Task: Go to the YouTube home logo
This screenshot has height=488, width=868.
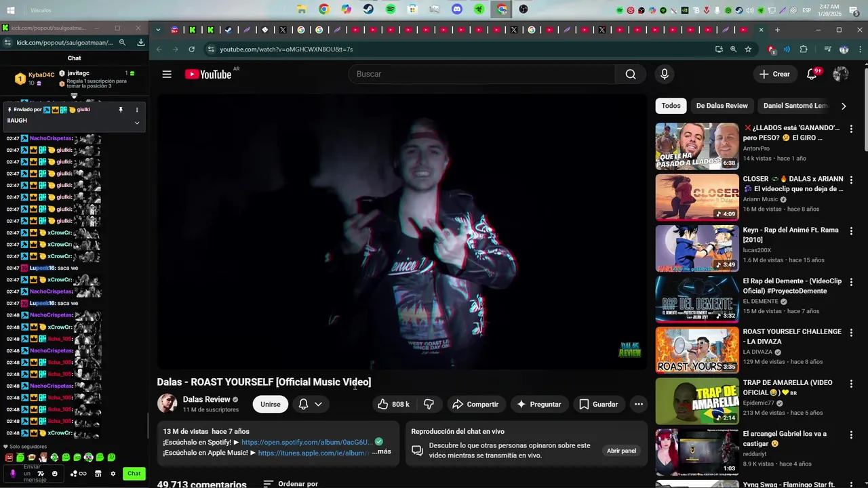Action: (x=208, y=74)
